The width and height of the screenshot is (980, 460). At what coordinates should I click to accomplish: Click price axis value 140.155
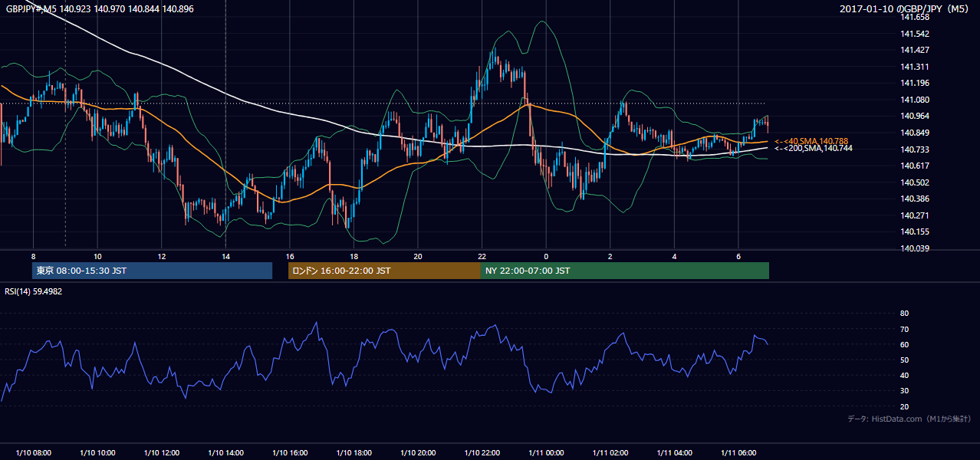[916, 232]
